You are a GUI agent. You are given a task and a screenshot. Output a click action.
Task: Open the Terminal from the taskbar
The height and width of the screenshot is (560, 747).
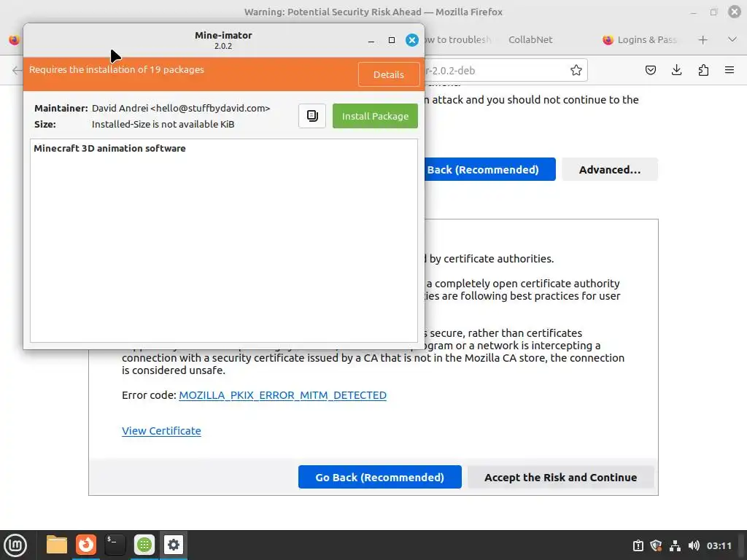coord(115,545)
